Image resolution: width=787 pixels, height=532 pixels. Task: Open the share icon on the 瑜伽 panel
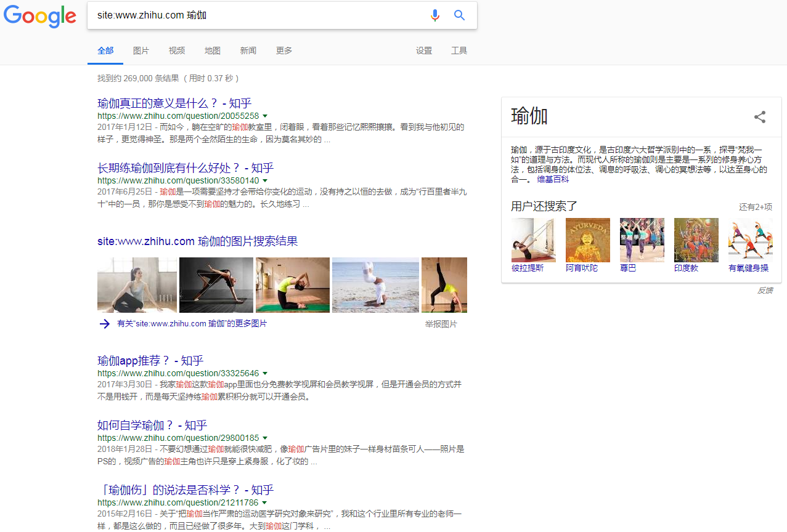pos(759,117)
